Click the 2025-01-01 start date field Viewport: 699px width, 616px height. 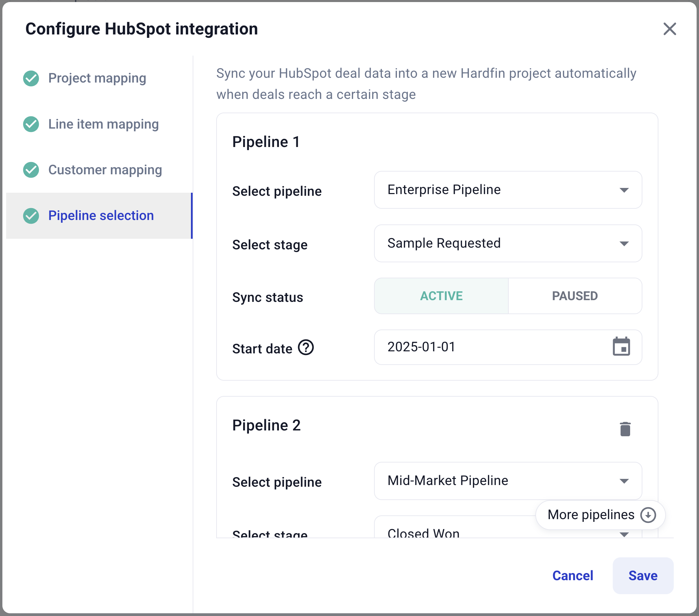(508, 347)
